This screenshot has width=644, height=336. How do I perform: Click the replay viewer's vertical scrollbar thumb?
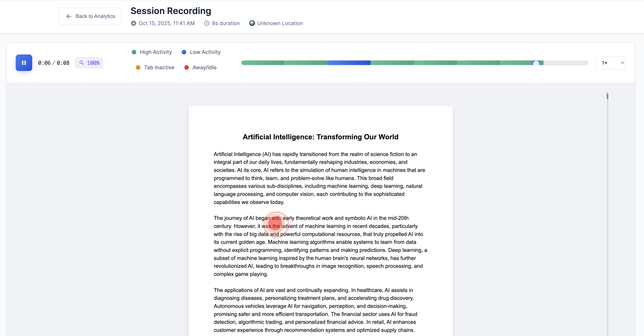pos(607,96)
